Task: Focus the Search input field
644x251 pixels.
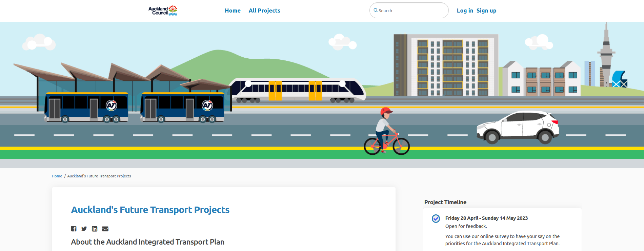Action: coord(412,11)
